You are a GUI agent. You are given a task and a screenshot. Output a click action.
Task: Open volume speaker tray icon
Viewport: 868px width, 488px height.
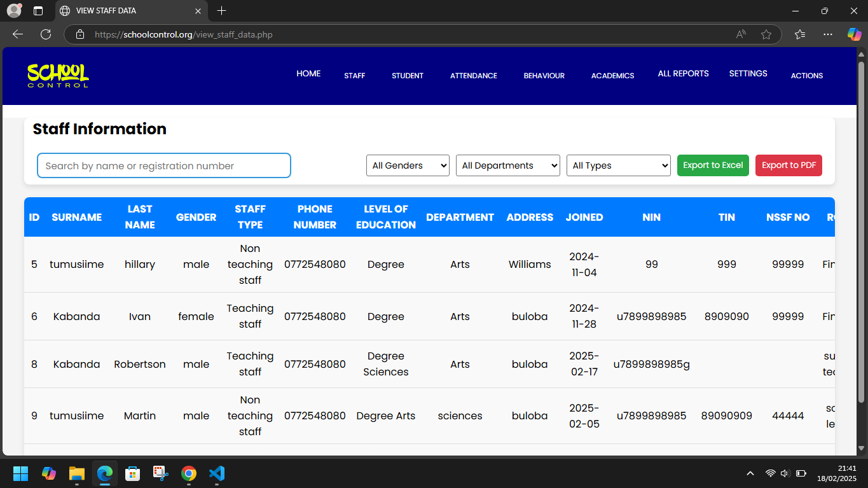(x=785, y=473)
